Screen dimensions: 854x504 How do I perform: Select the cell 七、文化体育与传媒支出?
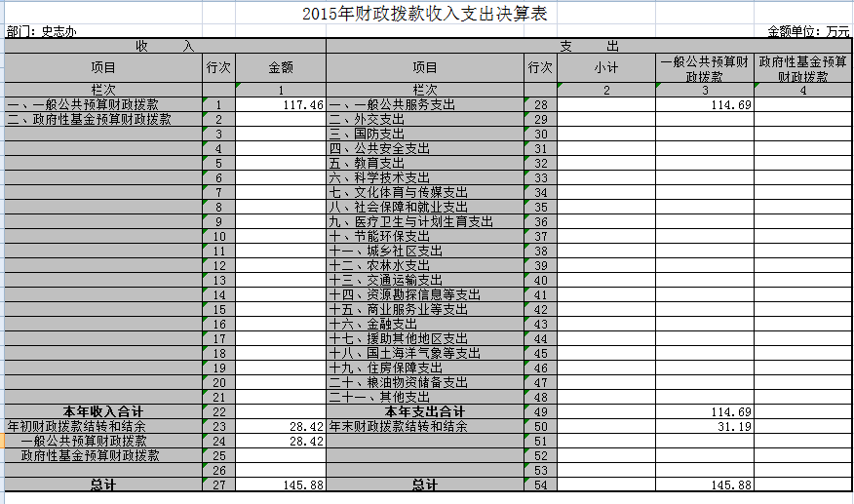click(x=425, y=192)
